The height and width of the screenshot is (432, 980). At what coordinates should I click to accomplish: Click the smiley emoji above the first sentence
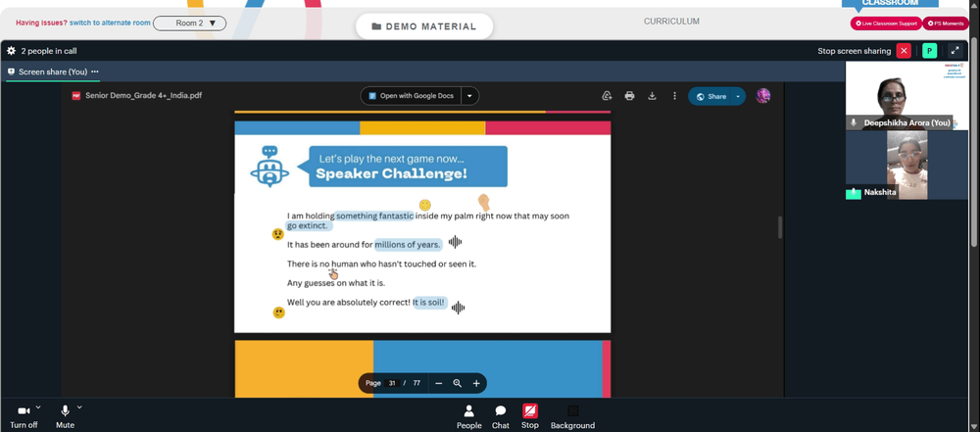point(425,205)
